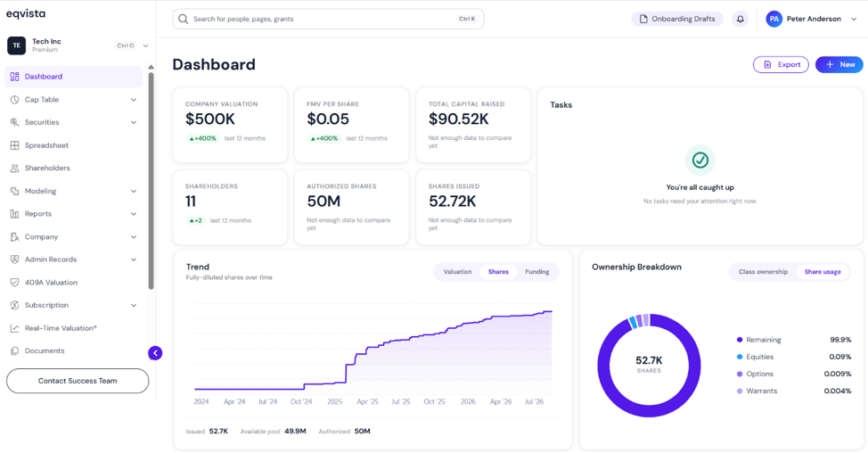Open notifications bell icon
This screenshot has height=453, width=868.
[x=741, y=19]
